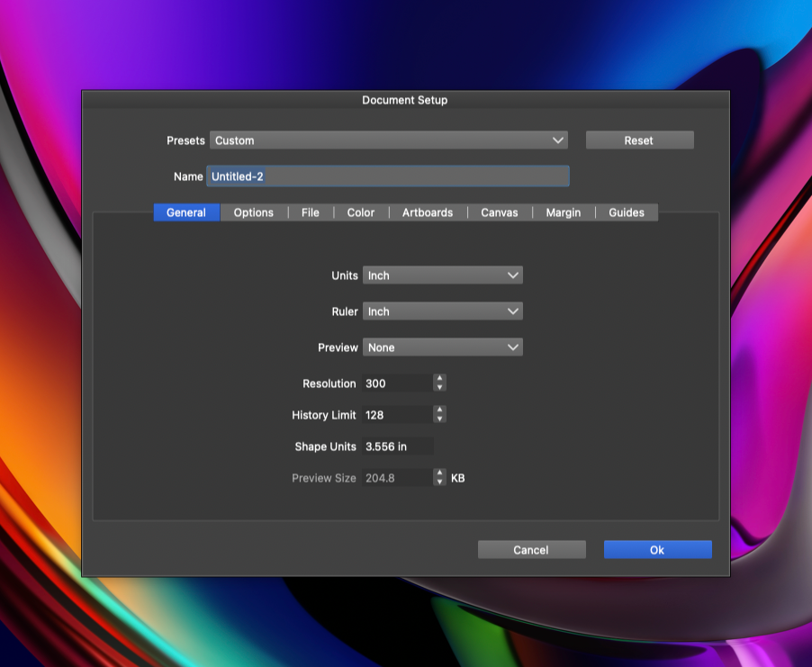The image size is (812, 667).
Task: Open the Preview dropdown set to None
Action: [443, 347]
